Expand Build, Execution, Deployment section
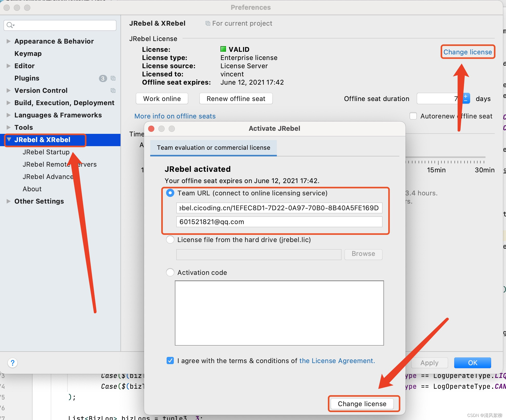This screenshot has width=506, height=420. (x=8, y=103)
